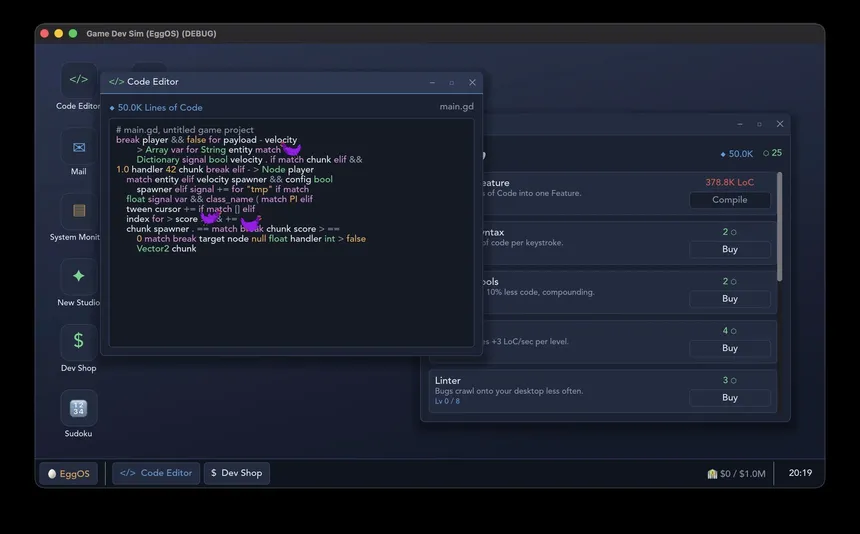Click the main.gd file label
Screen dimensions: 860x534
click(x=456, y=107)
